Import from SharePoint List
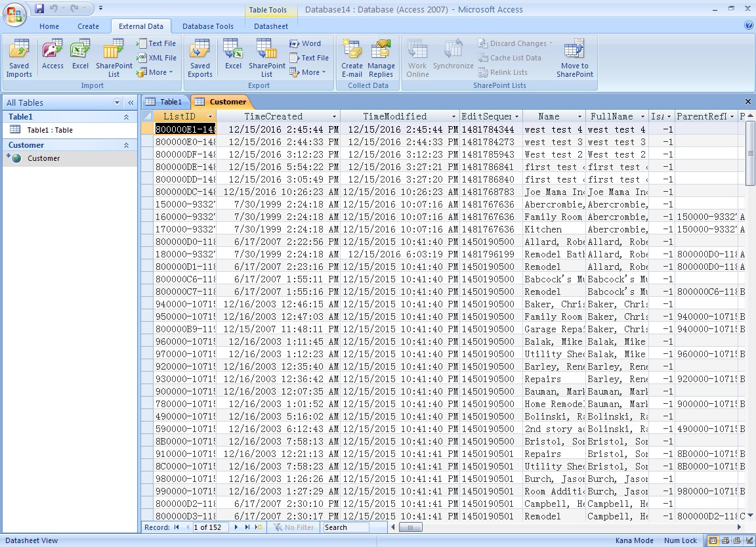Viewport: 756px width, 547px height. pyautogui.click(x=114, y=58)
